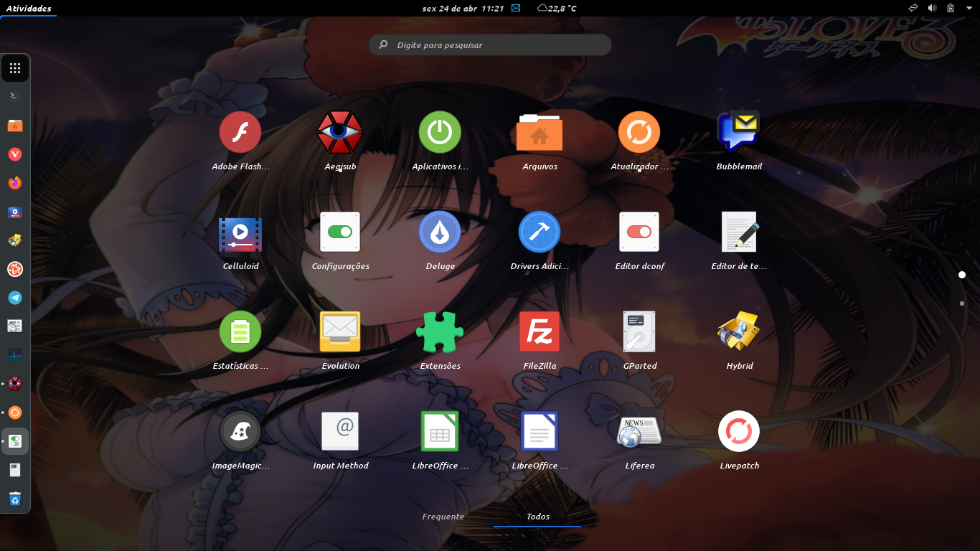Open Arquivos in the application grid
Image resolution: width=980 pixels, height=551 pixels.
click(540, 133)
